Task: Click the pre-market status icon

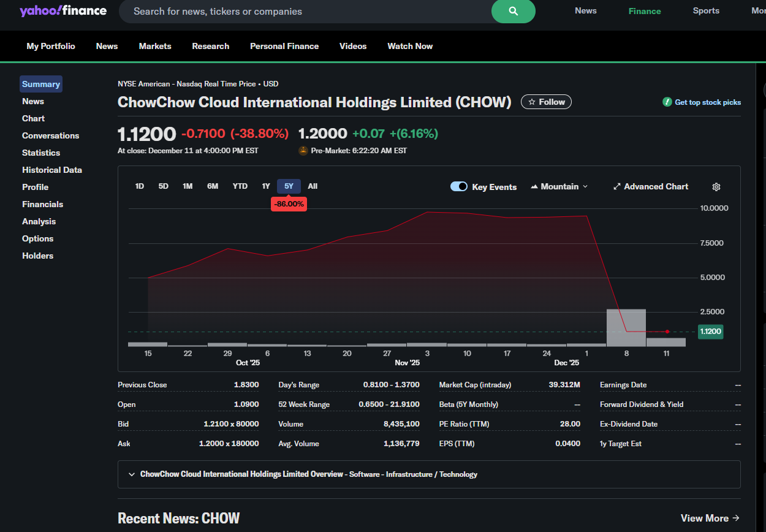Action: coord(303,151)
